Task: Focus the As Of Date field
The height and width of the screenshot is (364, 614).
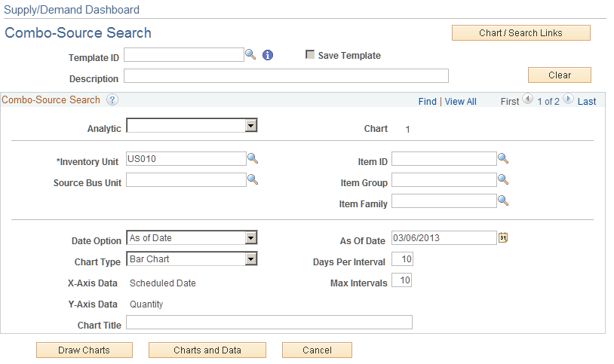Action: point(444,238)
